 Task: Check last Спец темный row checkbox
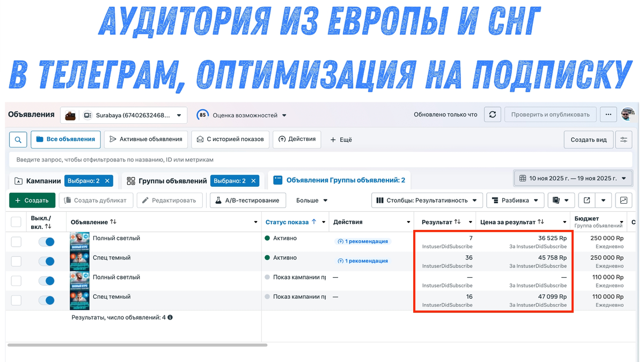tap(16, 300)
